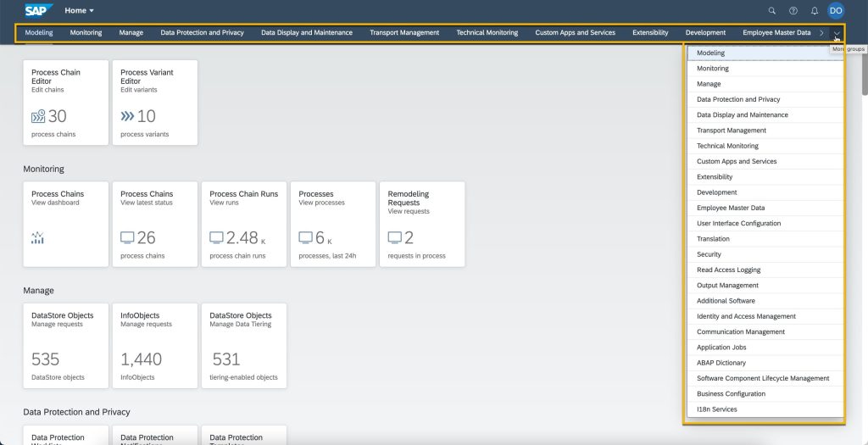The height and width of the screenshot is (445, 868).
Task: Open Process Chains View dashboard tile
Action: (x=66, y=224)
